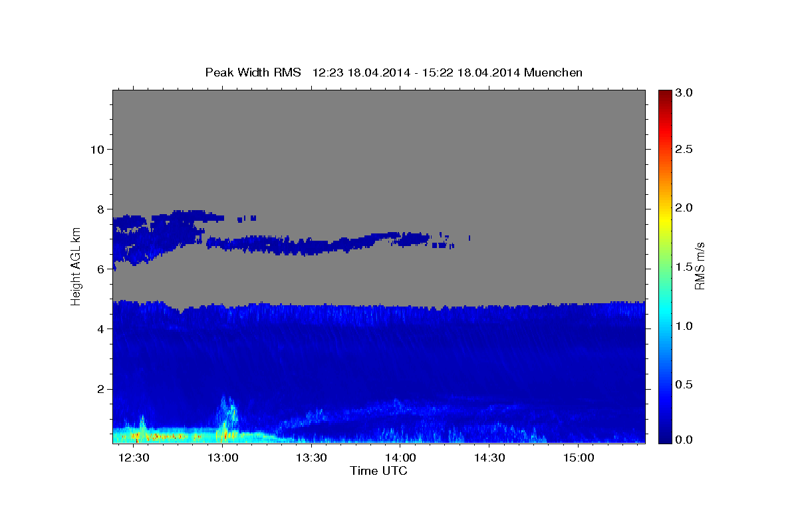Click the colorbar value 1.5
This screenshot has height=532, width=798.
pos(685,267)
